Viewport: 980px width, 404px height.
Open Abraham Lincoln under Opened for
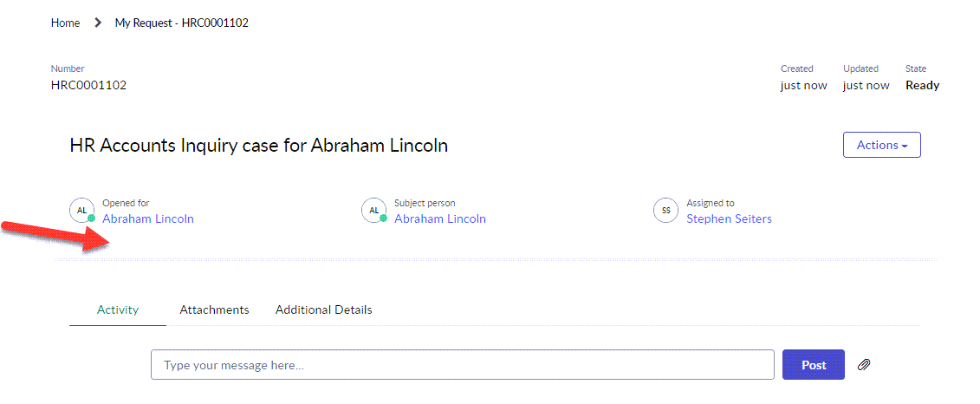click(x=148, y=218)
